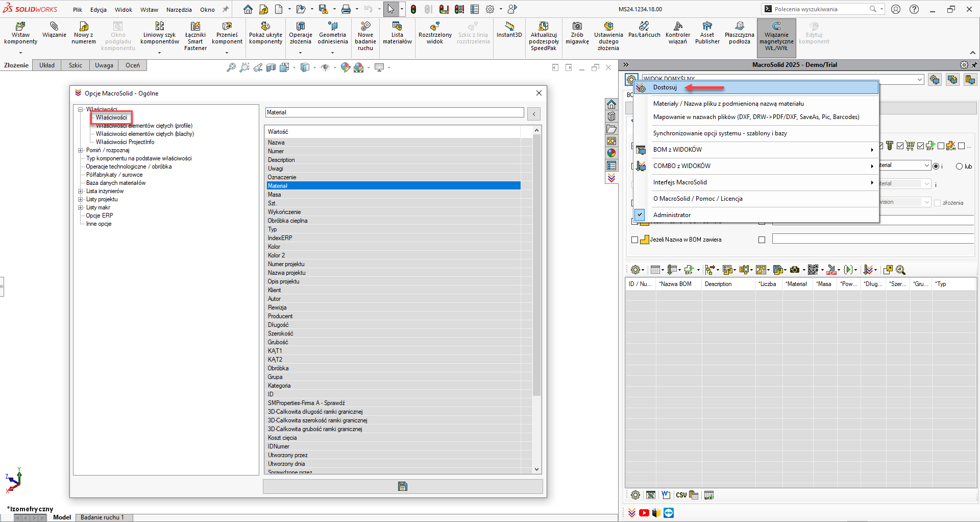Click the QR code icon in MacroSolid toolbar
Image resolution: width=980 pixels, height=522 pixels.
point(813,270)
